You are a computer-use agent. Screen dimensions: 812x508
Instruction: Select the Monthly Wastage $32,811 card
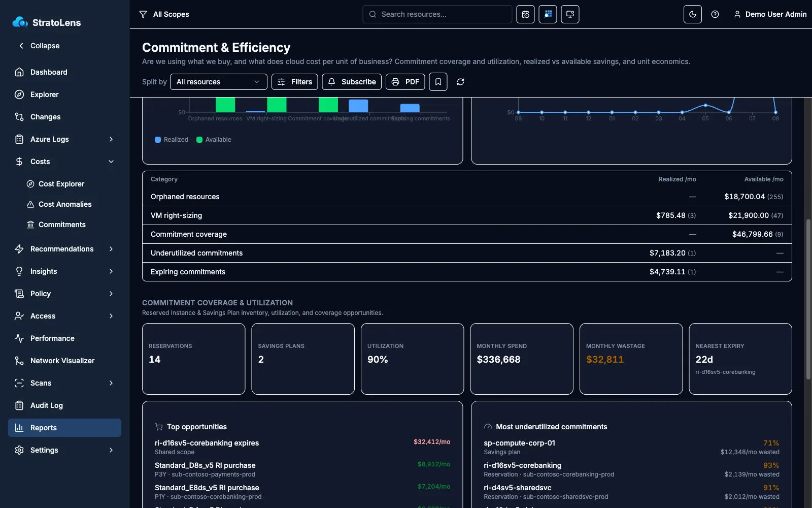631,359
